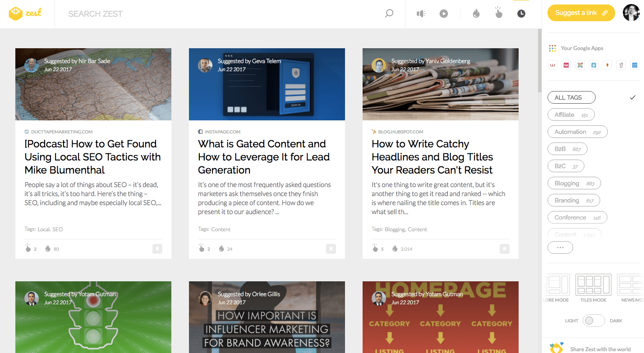Open the megaphone announcements icon
Image resolution: width=644 pixels, height=353 pixels.
421,14
